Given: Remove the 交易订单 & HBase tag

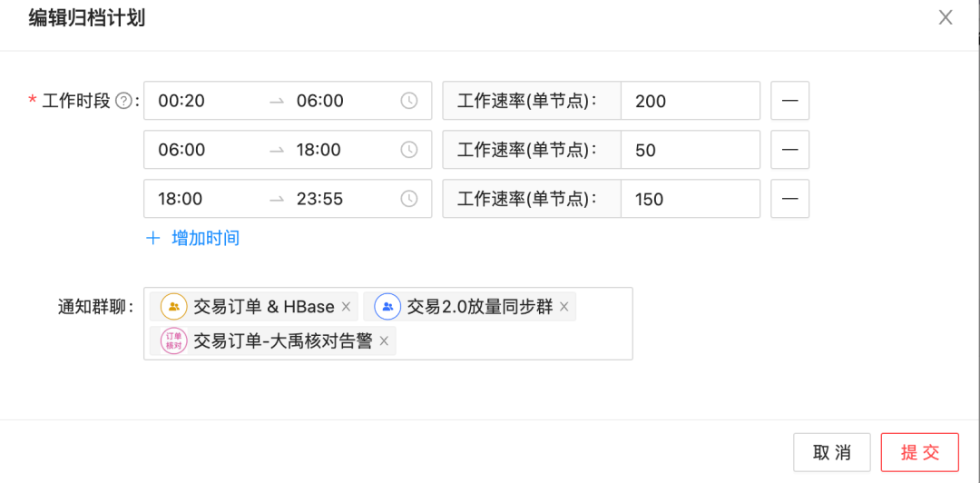Looking at the screenshot, I should click(346, 307).
